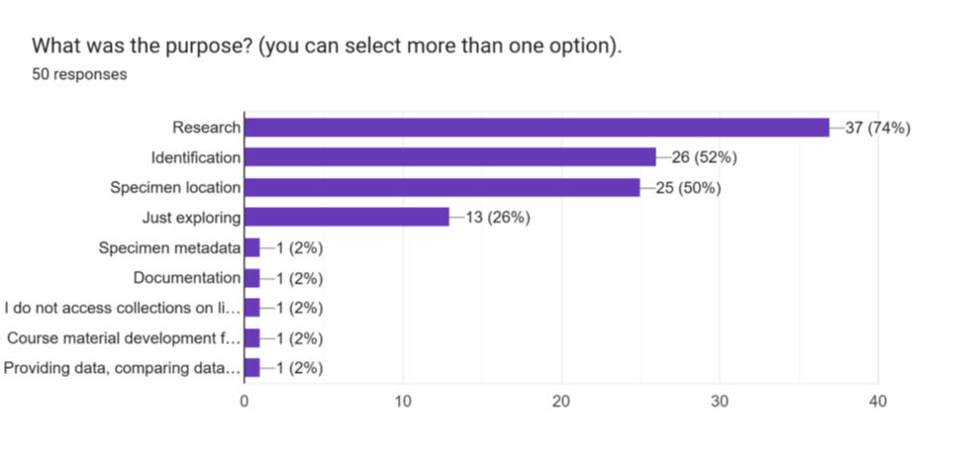Click the x-axis tick label 20
Screen dimensions: 980x464
[561, 403]
